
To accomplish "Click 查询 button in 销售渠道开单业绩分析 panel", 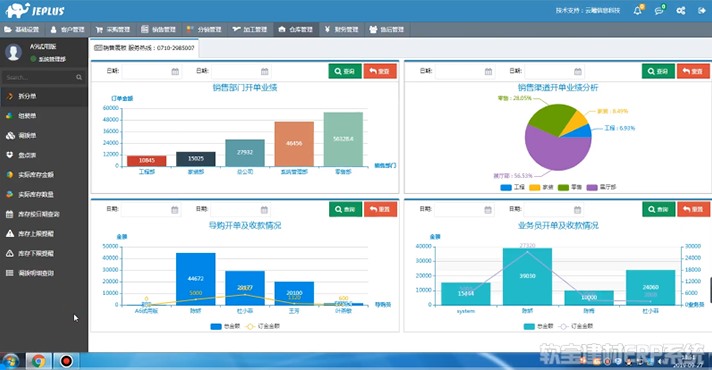I will pyautogui.click(x=658, y=71).
